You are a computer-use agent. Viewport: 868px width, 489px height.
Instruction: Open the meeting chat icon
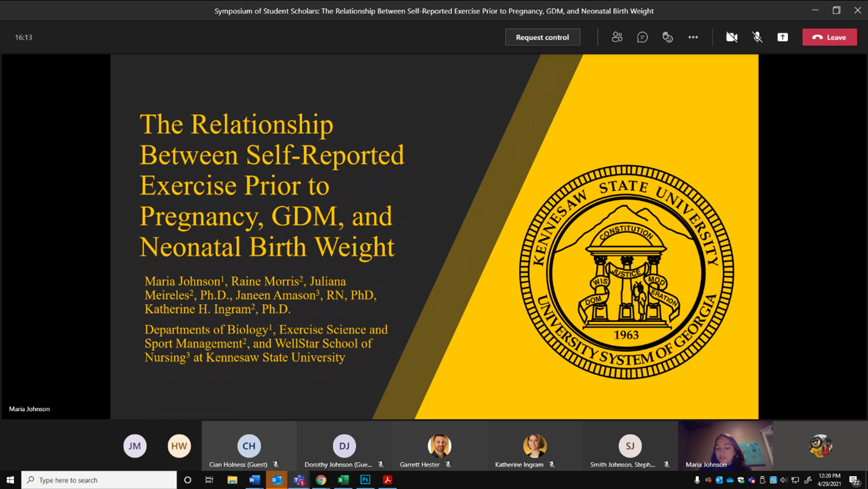pyautogui.click(x=642, y=37)
